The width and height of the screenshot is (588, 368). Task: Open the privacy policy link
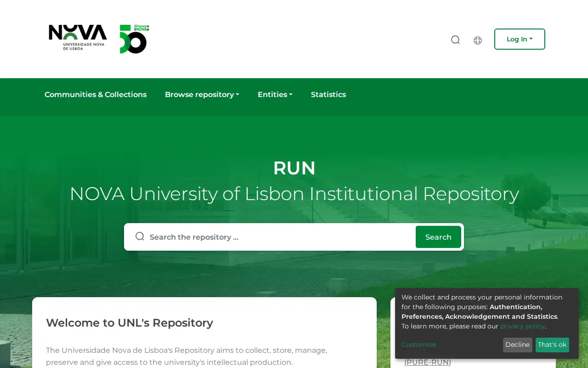[x=522, y=326]
